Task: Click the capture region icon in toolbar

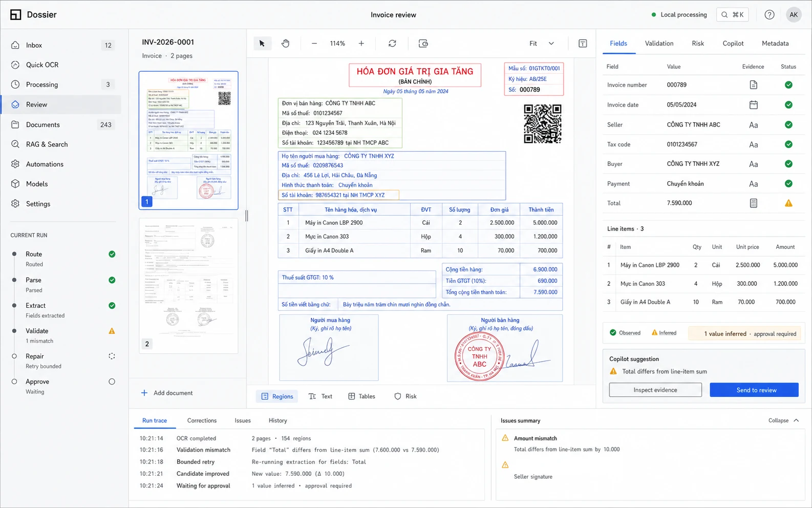Action: click(423, 44)
